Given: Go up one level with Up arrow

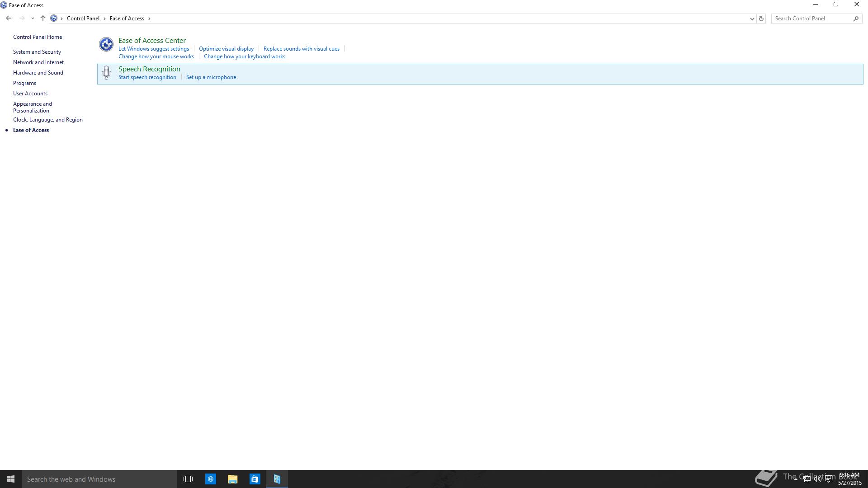Looking at the screenshot, I should pyautogui.click(x=43, y=19).
